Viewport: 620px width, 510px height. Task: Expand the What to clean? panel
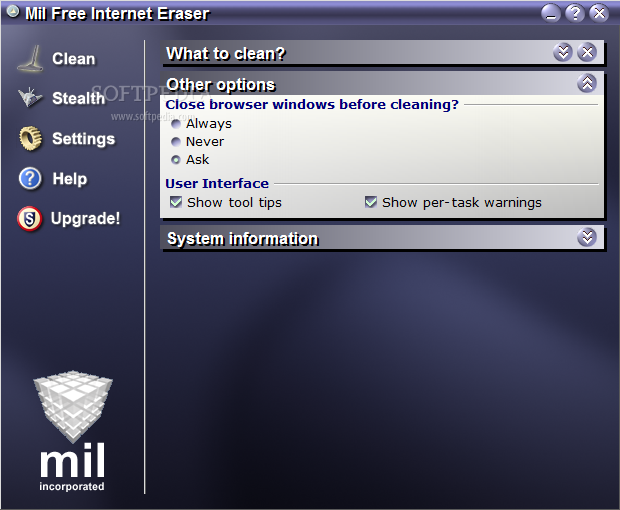pos(563,52)
